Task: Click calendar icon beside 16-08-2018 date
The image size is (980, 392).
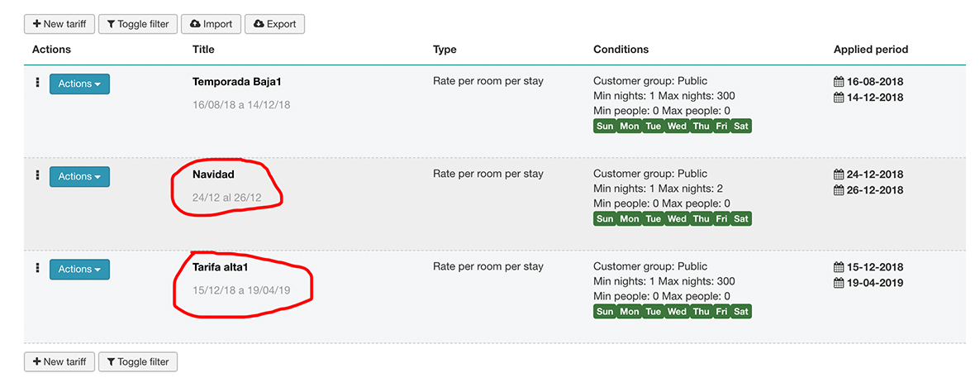Action: (x=839, y=82)
